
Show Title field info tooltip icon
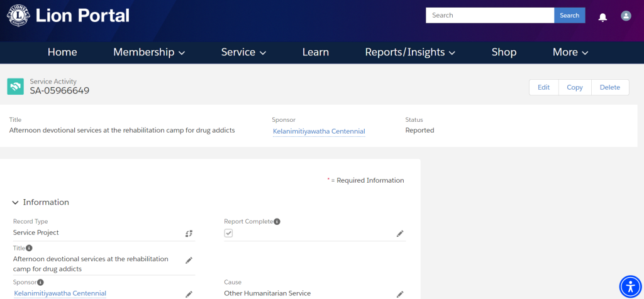29,248
